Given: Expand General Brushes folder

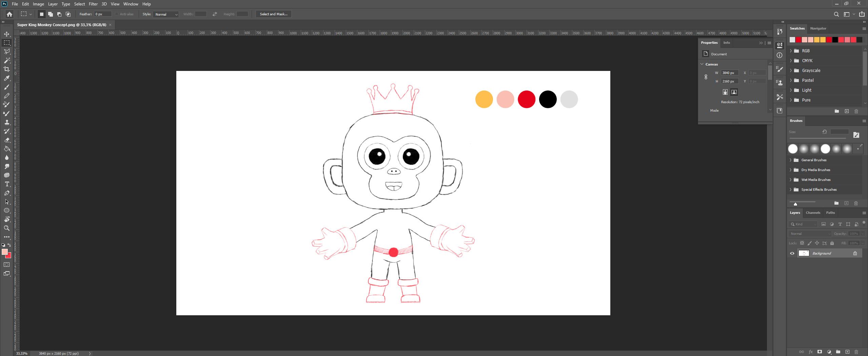Looking at the screenshot, I should (790, 160).
